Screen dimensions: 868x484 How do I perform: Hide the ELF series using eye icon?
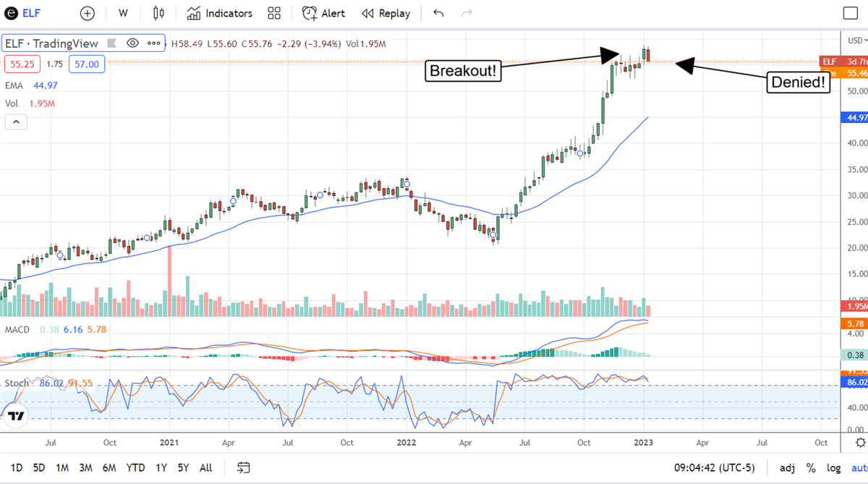click(x=132, y=43)
